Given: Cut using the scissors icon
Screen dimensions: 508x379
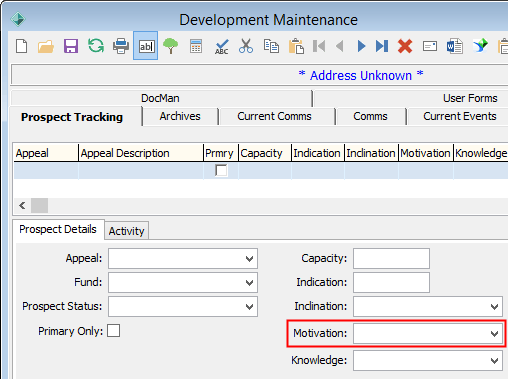Looking at the screenshot, I should point(246,46).
